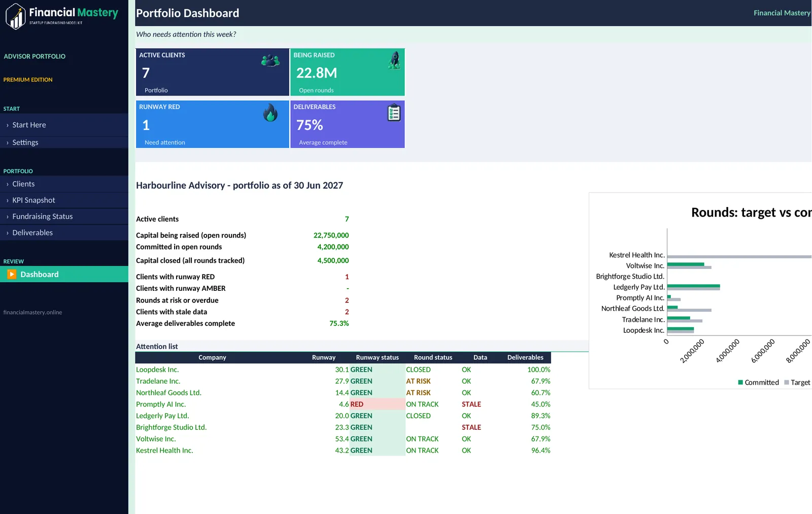The width and height of the screenshot is (812, 514).
Task: Click the Financial Mastery logo icon
Action: point(16,16)
